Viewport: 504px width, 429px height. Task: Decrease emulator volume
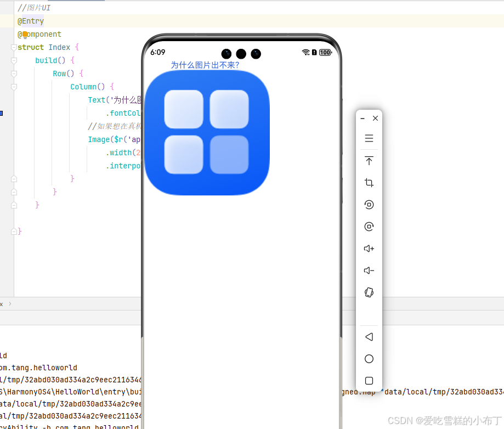(x=369, y=270)
